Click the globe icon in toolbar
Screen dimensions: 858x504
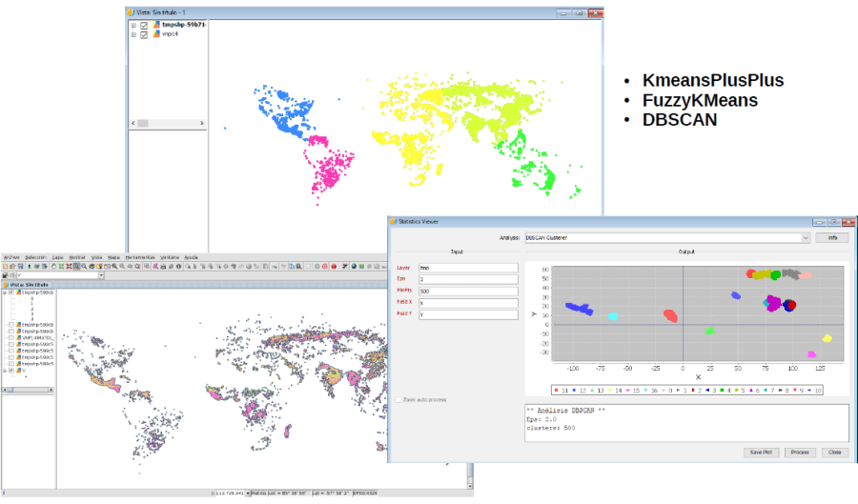(x=355, y=266)
